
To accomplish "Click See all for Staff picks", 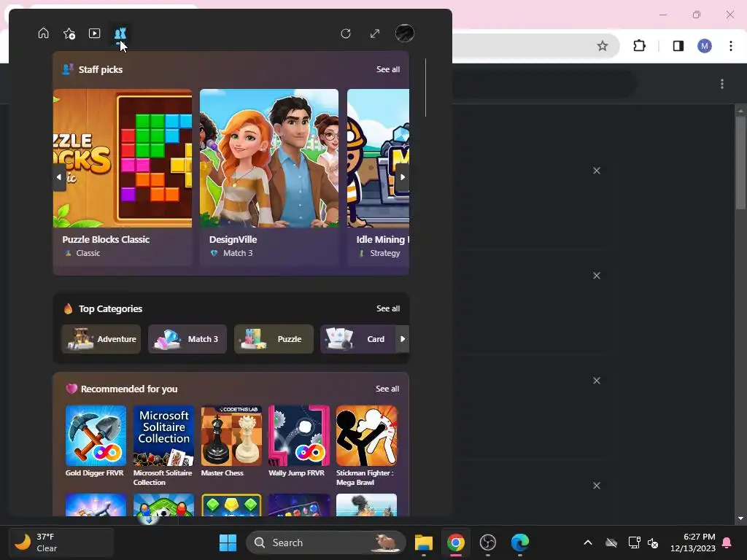I will point(388,69).
